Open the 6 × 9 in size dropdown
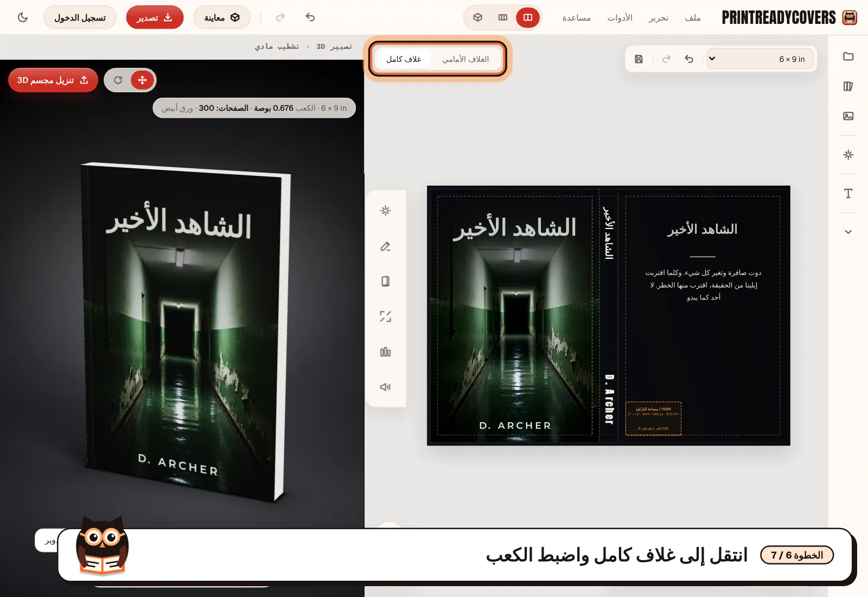Screen dimensions: 868x597 pyautogui.click(x=759, y=59)
